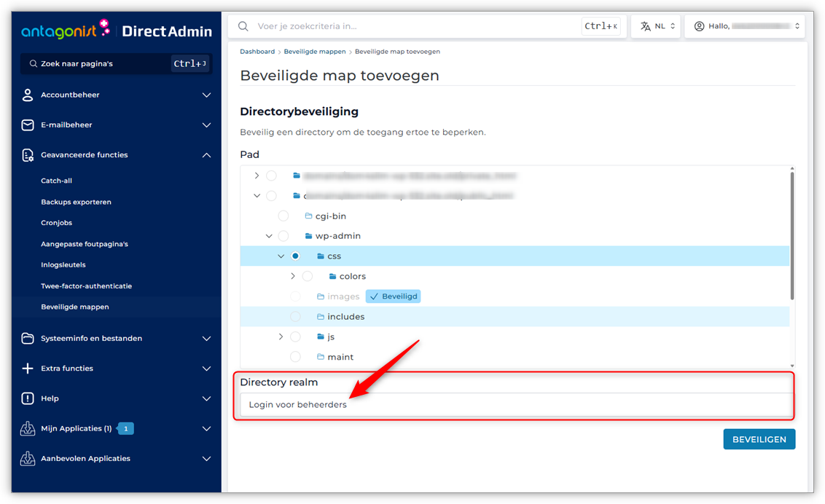The height and width of the screenshot is (504, 825).
Task: Select the cgi-bin folder radio button
Action: 284,216
